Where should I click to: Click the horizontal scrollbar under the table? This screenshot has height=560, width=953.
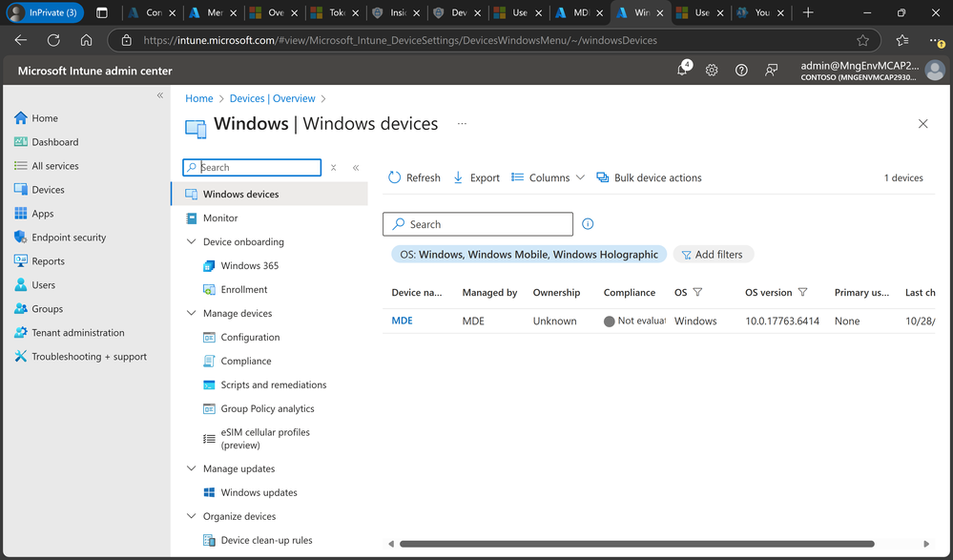[637, 544]
